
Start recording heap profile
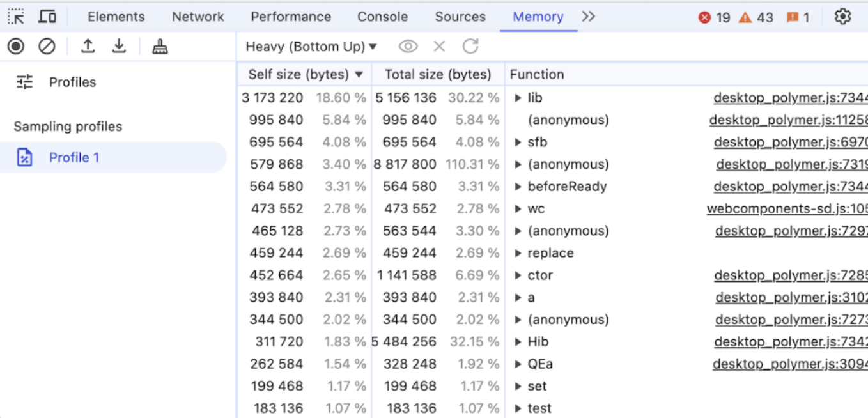[17, 46]
